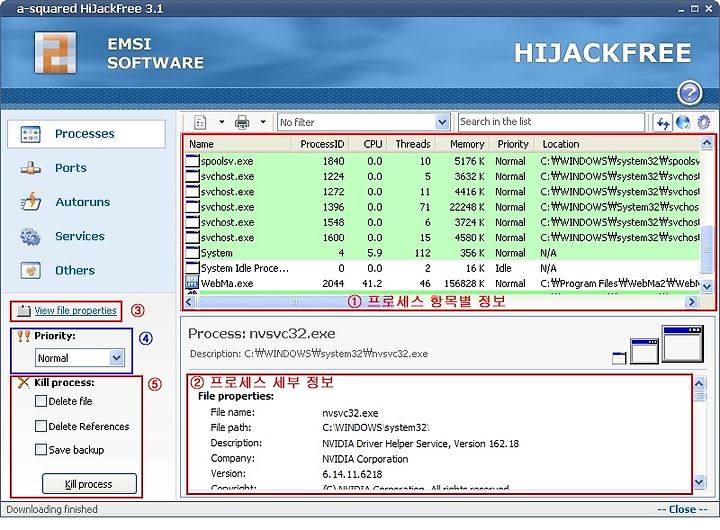Click the Close link in the status bar
This screenshot has width=720, height=530.
(x=682, y=509)
